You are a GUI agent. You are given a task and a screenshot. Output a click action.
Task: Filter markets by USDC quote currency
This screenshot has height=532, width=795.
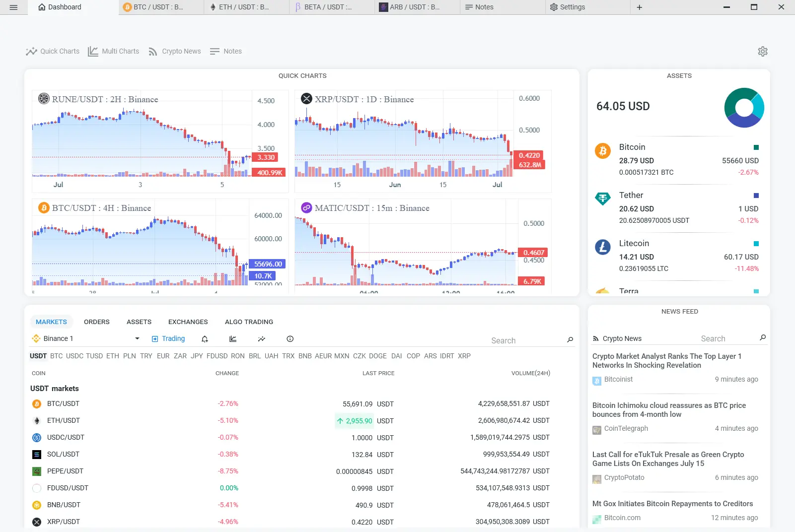(x=75, y=356)
